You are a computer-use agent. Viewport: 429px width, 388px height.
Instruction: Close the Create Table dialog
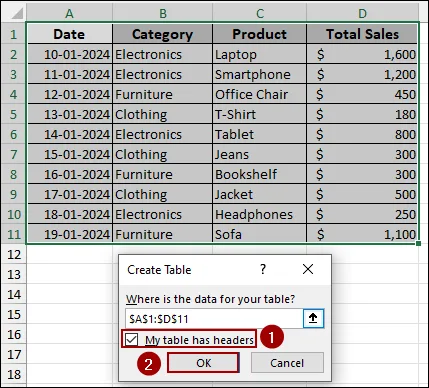click(308, 269)
